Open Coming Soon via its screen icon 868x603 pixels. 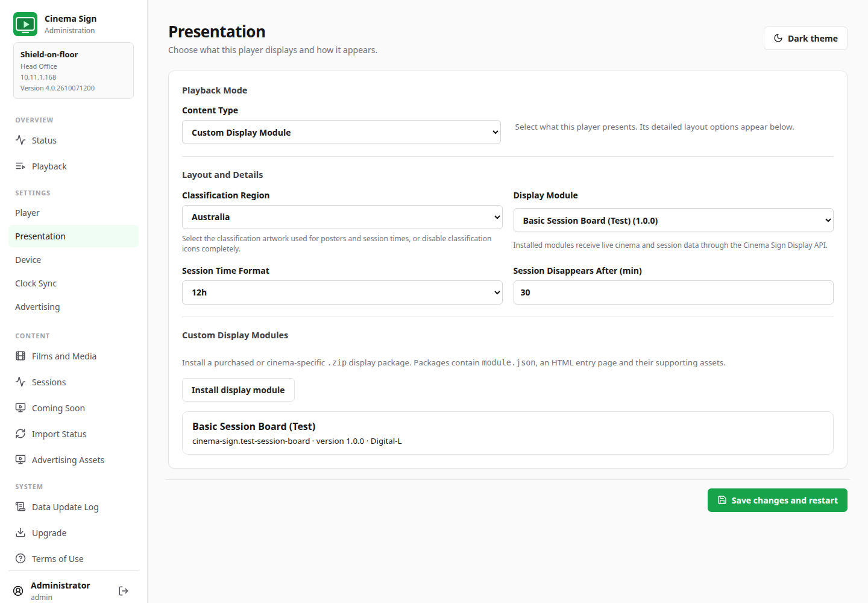click(20, 408)
